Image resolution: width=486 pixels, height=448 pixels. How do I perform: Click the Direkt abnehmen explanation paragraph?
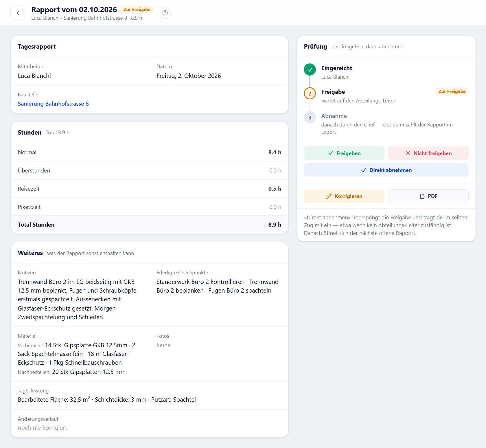point(386,225)
